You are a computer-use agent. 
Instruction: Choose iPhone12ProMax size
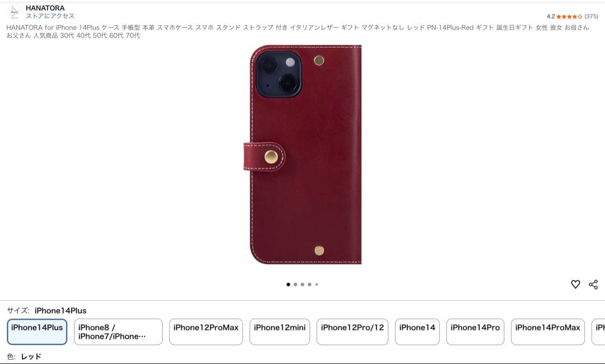point(206,332)
